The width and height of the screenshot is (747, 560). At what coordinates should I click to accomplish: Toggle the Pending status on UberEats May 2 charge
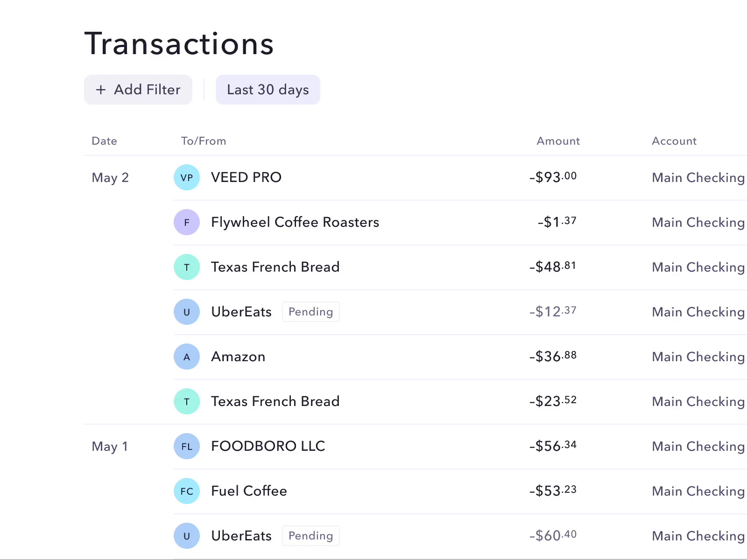[x=310, y=312]
